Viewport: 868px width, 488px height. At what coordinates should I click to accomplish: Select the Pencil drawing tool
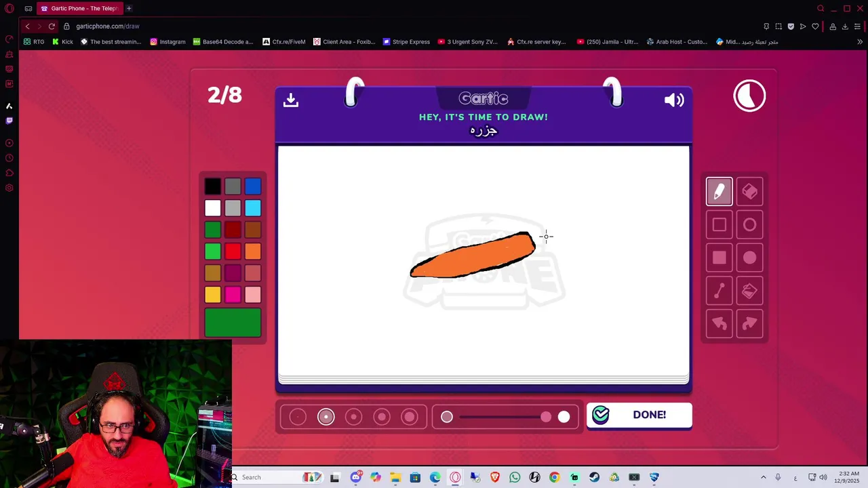(x=719, y=191)
